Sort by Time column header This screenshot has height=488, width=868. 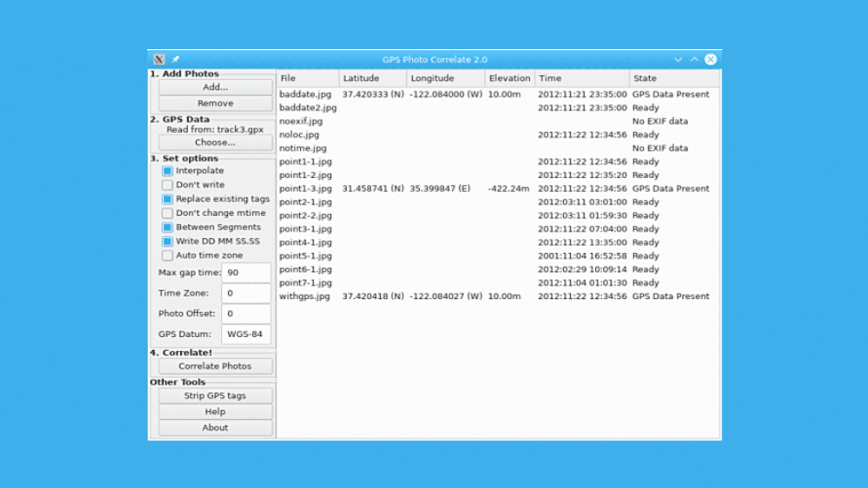point(582,78)
